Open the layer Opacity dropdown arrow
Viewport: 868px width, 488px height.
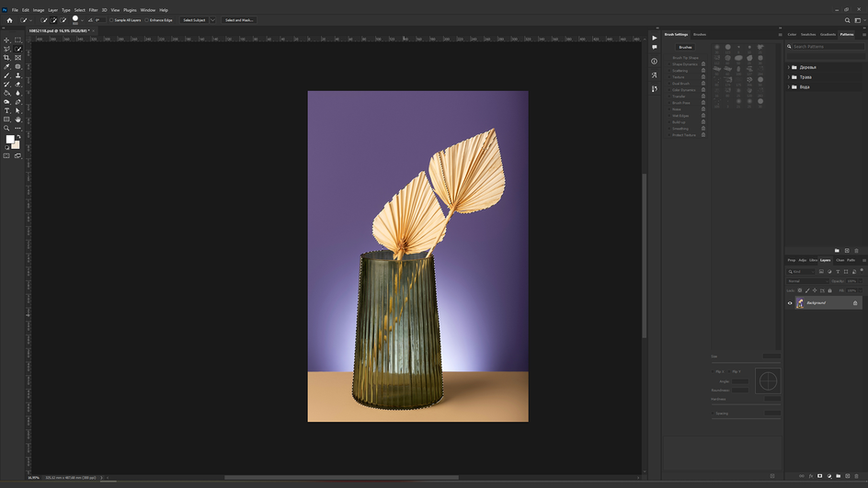pyautogui.click(x=861, y=281)
